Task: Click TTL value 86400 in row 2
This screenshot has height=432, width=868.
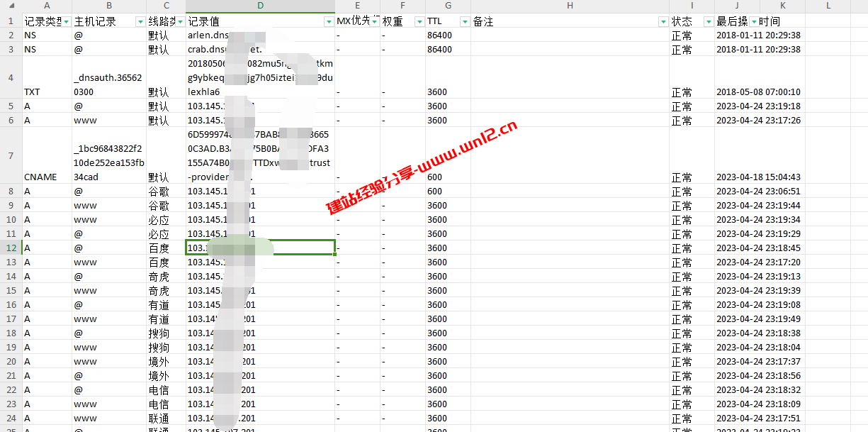Action: tap(440, 35)
